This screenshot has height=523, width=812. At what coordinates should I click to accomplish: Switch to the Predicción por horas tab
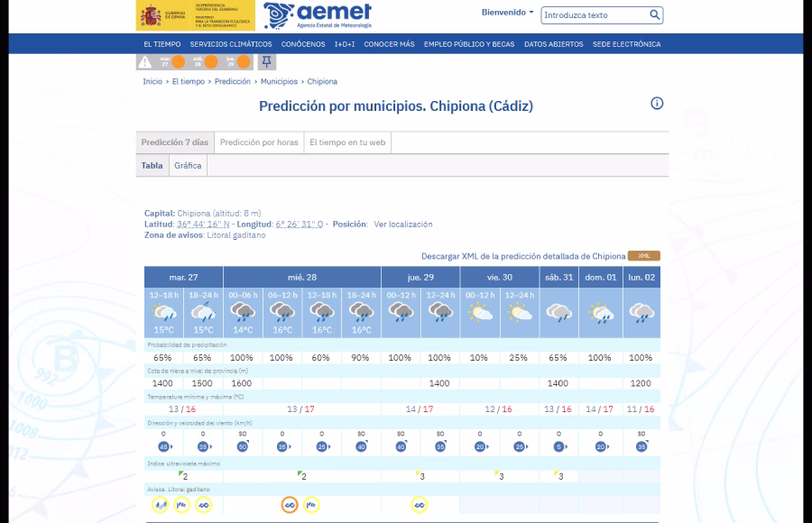(259, 142)
